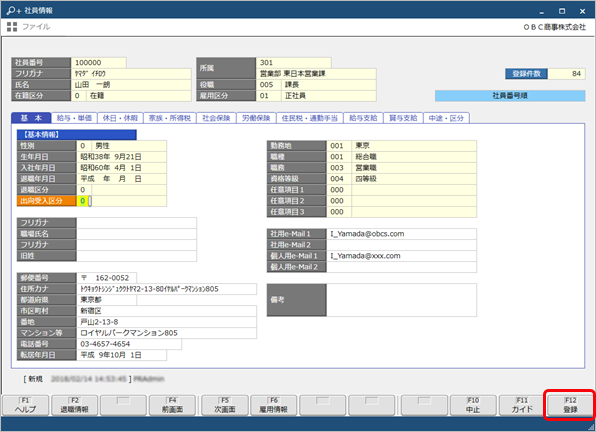Click the F1 ヘルプ function key button
596x432 pixels.
tap(25, 405)
